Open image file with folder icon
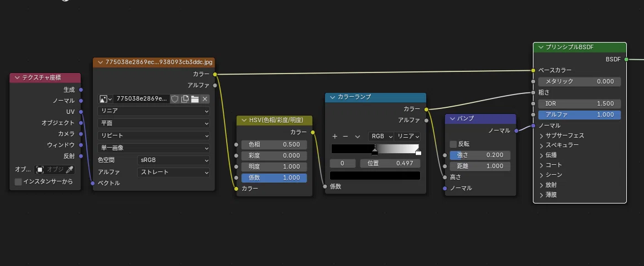This screenshot has width=644, height=266. click(195, 98)
